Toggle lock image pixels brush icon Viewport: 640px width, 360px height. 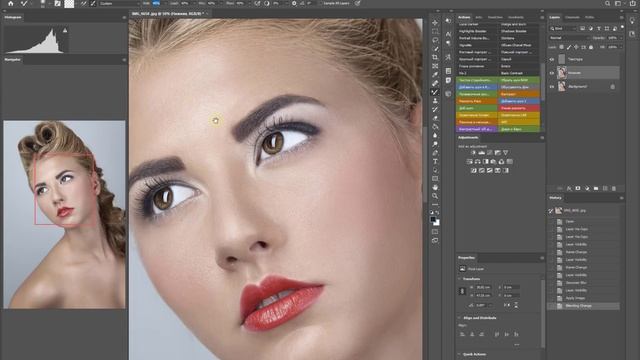coord(569,47)
